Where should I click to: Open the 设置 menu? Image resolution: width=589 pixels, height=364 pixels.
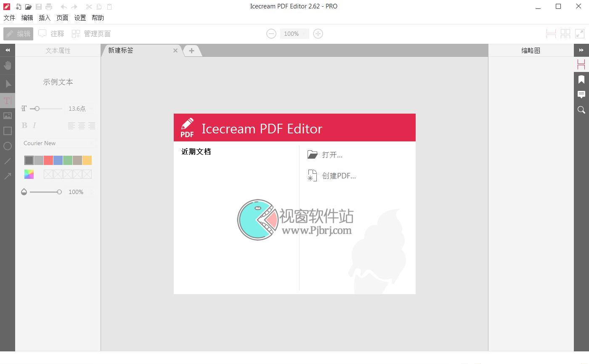pyautogui.click(x=80, y=18)
